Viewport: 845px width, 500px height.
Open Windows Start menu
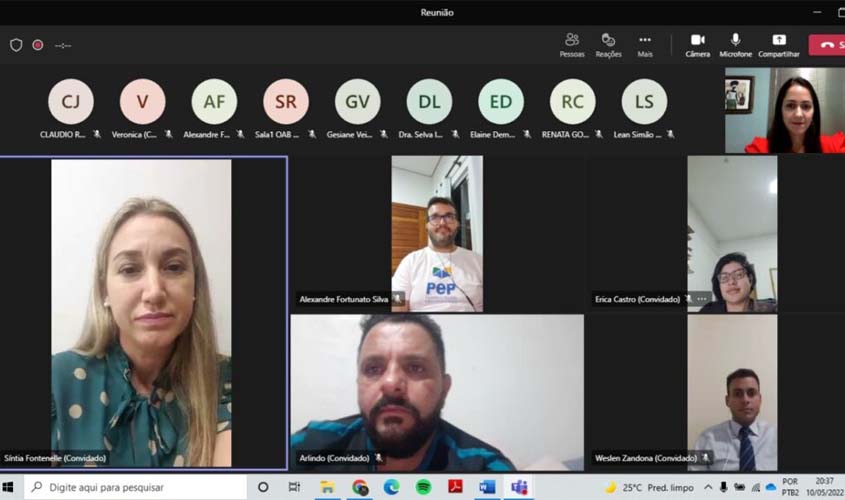click(x=10, y=487)
